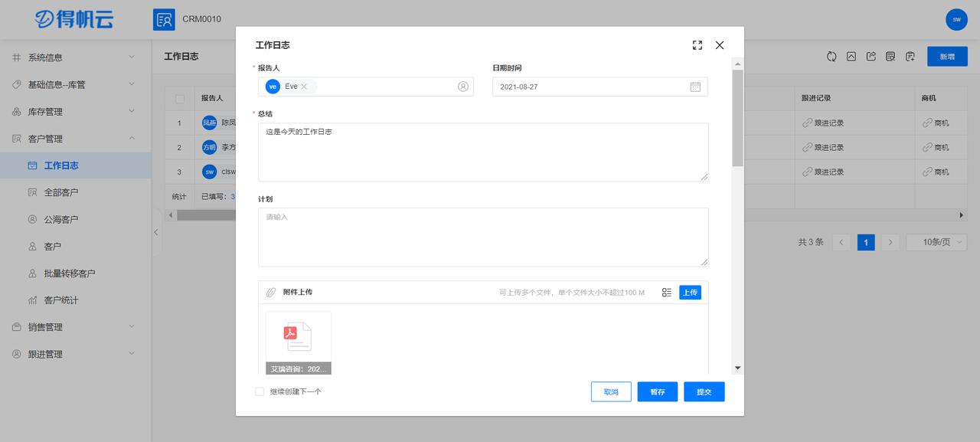Click the refresh icon above the table
The width and height of the screenshot is (980, 442).
(832, 56)
